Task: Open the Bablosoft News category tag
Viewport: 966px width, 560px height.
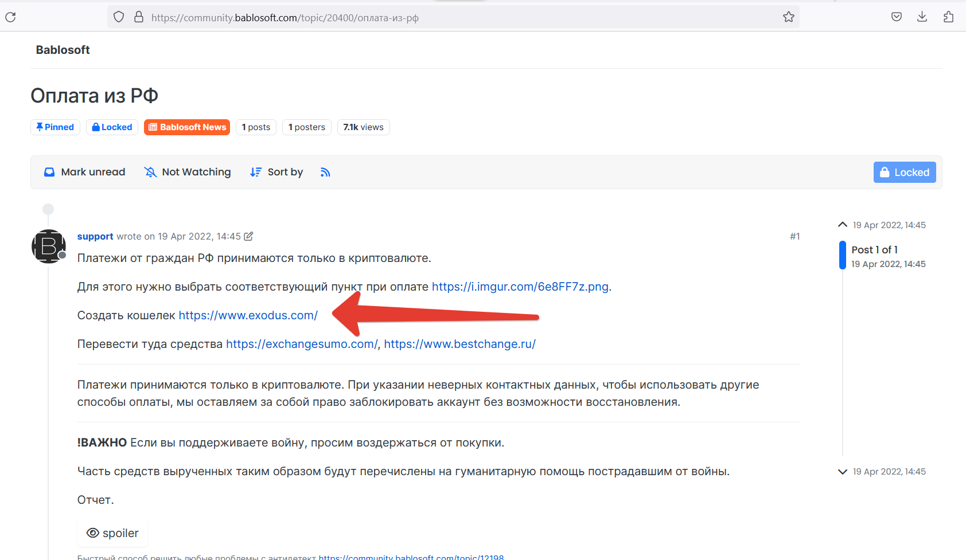Action: (x=187, y=127)
